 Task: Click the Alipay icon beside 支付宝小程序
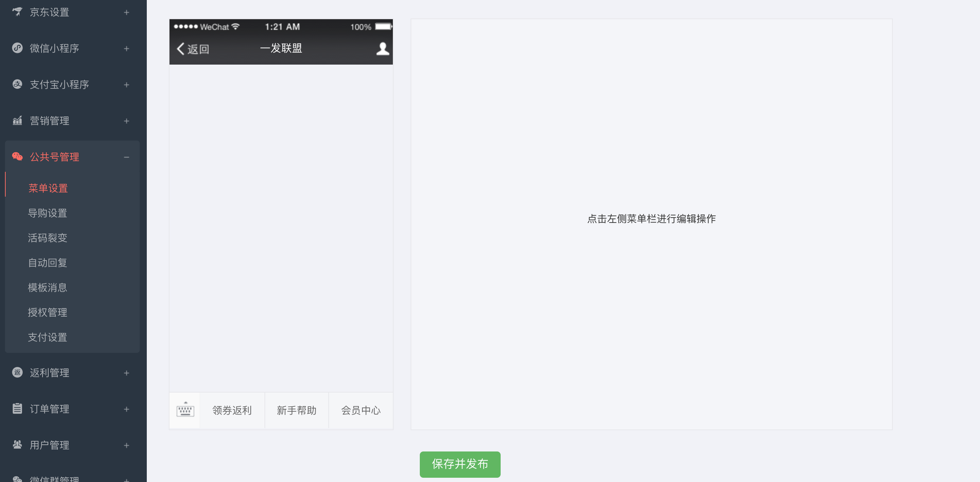[x=17, y=84]
